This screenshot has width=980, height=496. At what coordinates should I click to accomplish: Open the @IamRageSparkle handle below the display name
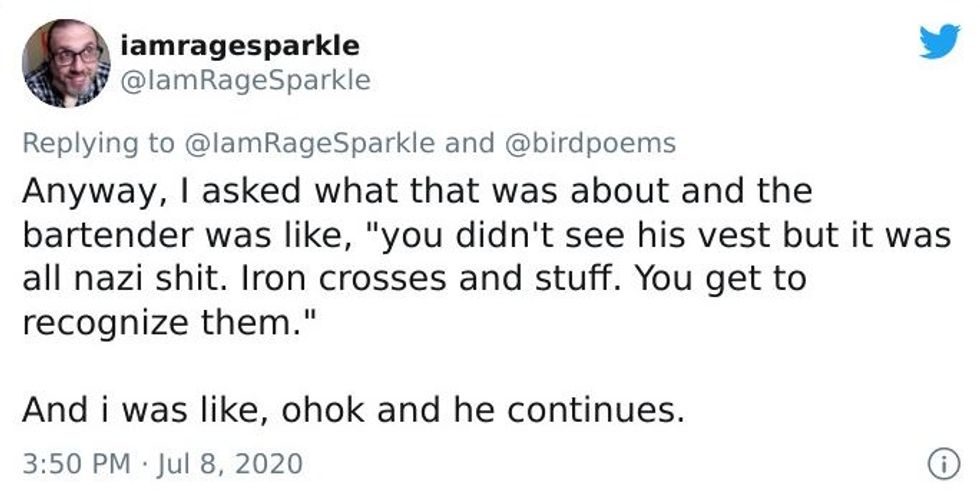(244, 80)
